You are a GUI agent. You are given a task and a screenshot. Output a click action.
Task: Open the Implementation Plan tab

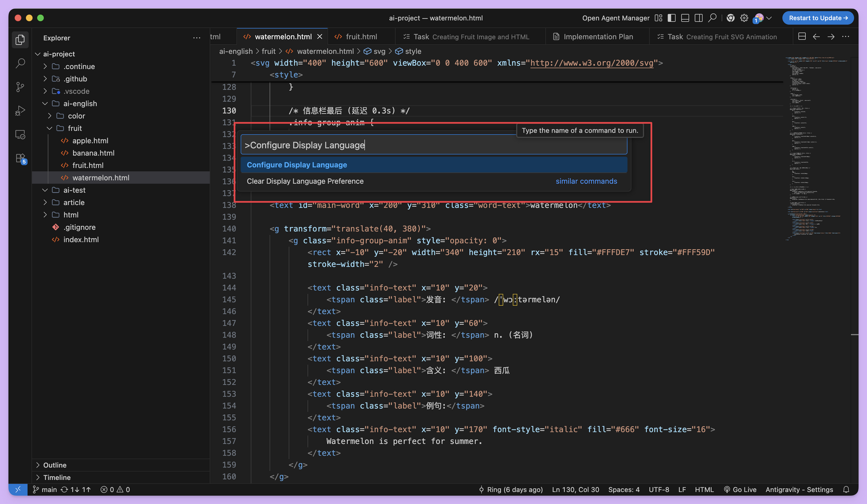coord(598,37)
